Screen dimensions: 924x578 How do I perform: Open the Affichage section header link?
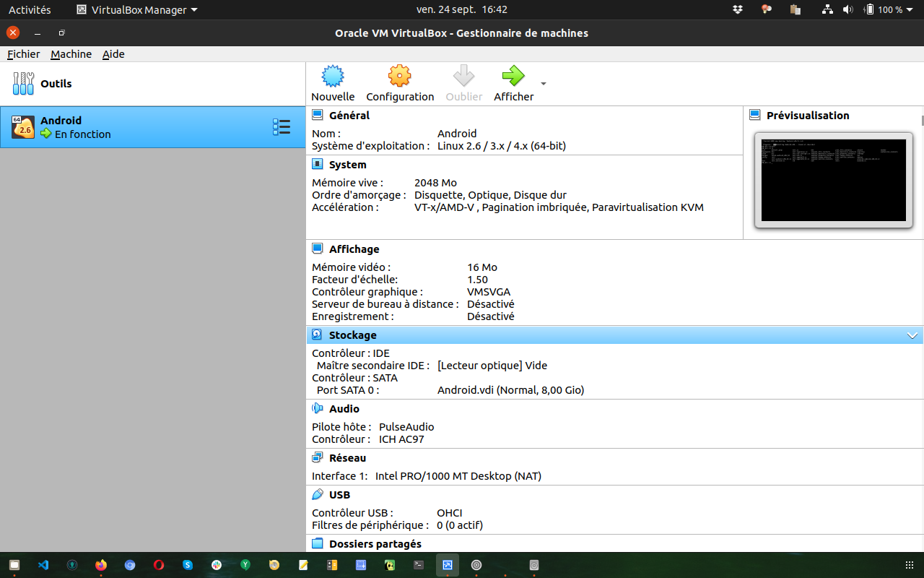354,249
